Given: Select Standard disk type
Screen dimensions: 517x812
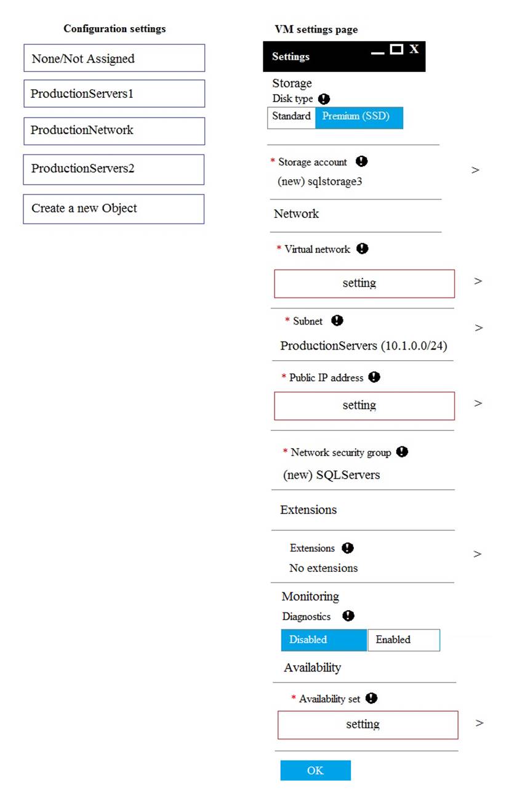Looking at the screenshot, I should (291, 117).
